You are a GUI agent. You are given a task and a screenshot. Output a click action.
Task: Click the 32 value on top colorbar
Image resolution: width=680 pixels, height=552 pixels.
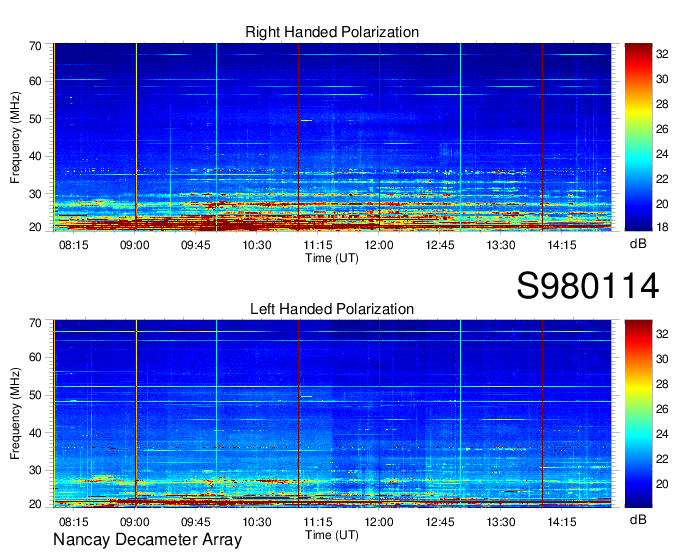(662, 54)
